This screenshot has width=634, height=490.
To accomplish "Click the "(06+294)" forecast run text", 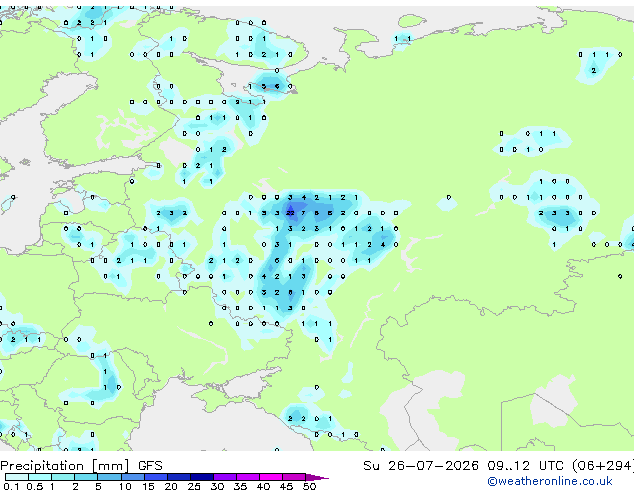I will [x=603, y=466].
